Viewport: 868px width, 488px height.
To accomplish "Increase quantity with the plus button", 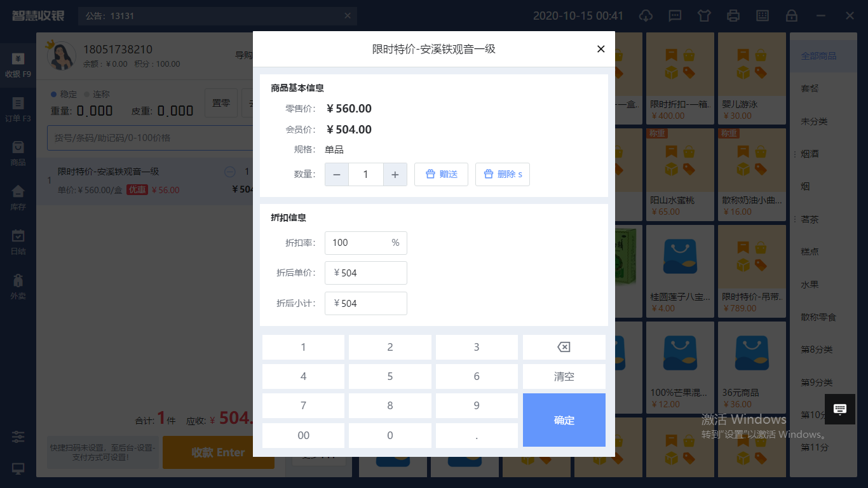I will (x=395, y=175).
